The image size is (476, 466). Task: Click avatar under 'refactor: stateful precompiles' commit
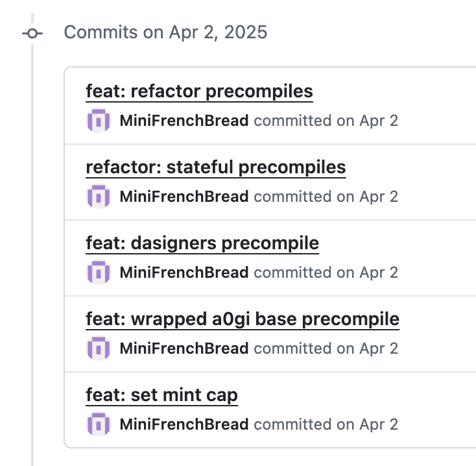point(99,197)
